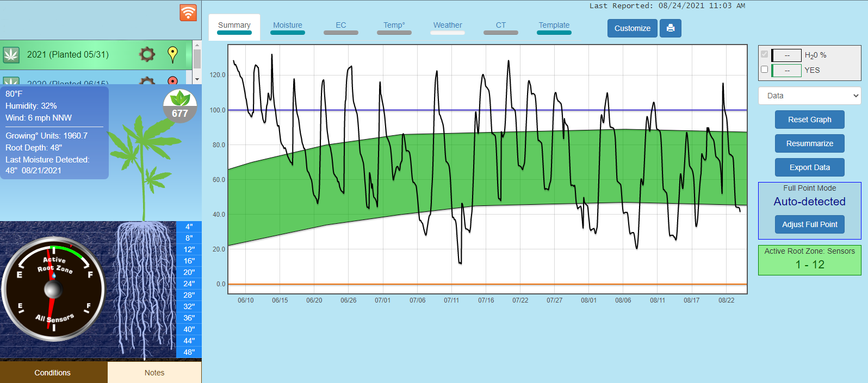Click the Export Data button
Screen dimensions: 868x383
pos(810,167)
